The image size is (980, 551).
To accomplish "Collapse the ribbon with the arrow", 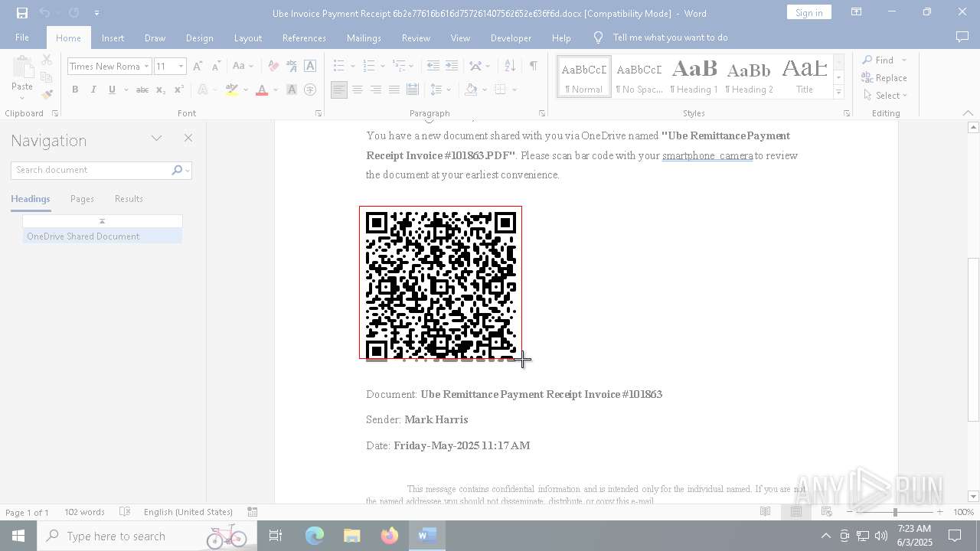I will pyautogui.click(x=968, y=113).
